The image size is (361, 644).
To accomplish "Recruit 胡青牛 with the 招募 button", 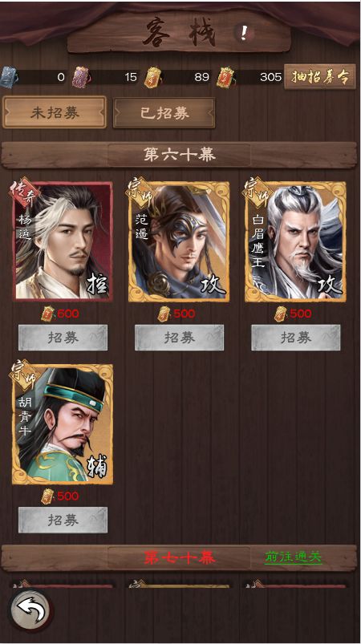I will coord(63,520).
